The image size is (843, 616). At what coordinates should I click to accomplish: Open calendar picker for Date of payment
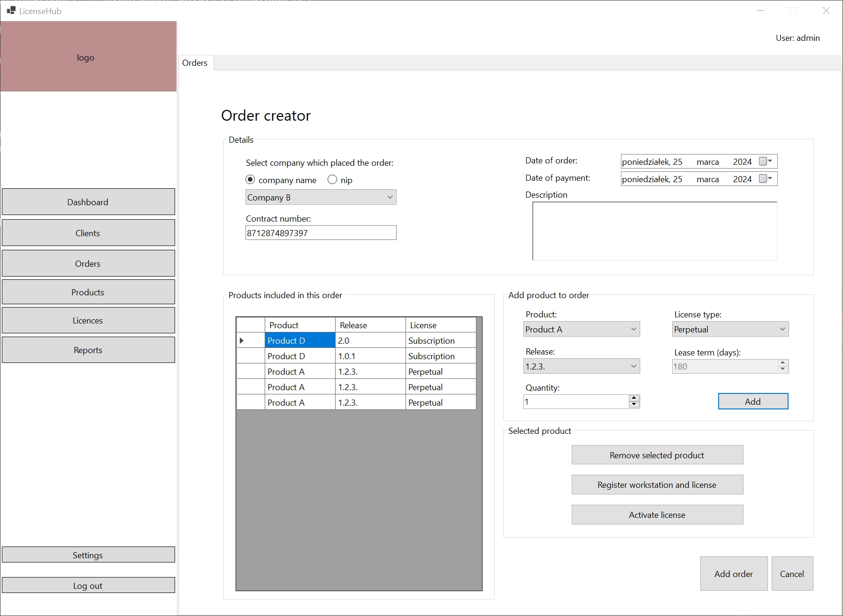766,179
